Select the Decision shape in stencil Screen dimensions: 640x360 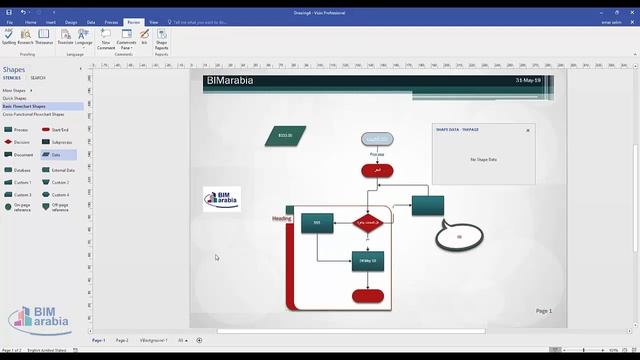[17, 142]
